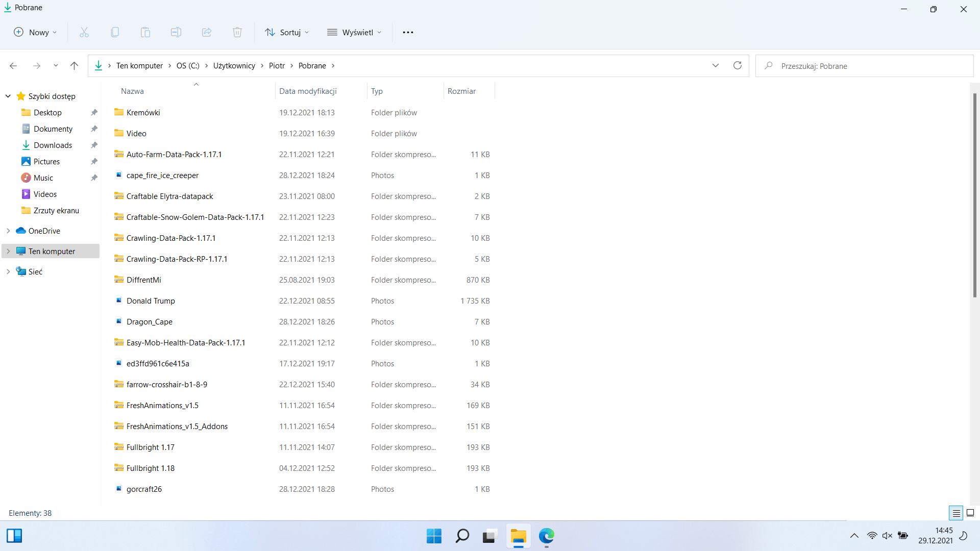The width and height of the screenshot is (980, 551).
Task: Open the three-dots more options menu
Action: (x=408, y=32)
